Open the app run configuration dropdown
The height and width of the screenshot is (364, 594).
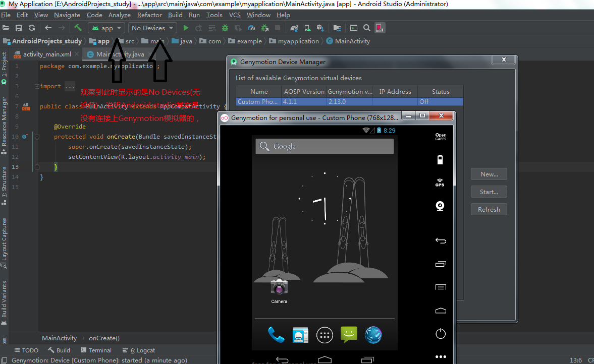pyautogui.click(x=106, y=28)
